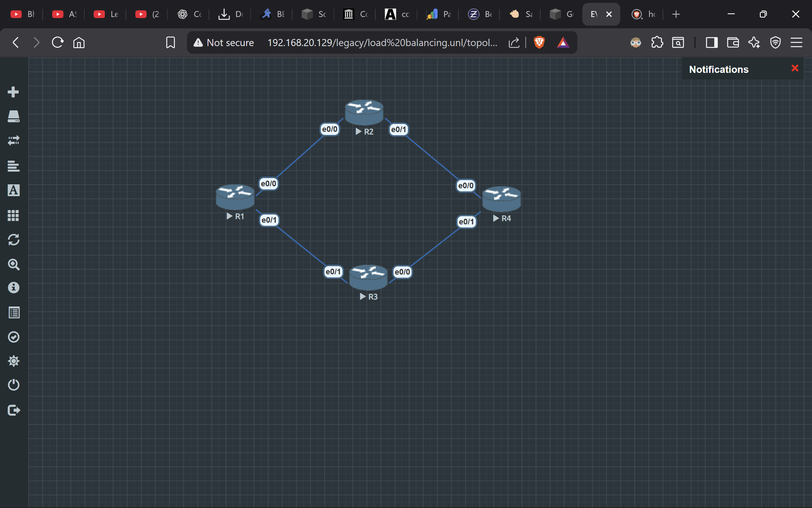Click Refresh topology icon in sidebar
This screenshot has height=508, width=812.
click(13, 240)
